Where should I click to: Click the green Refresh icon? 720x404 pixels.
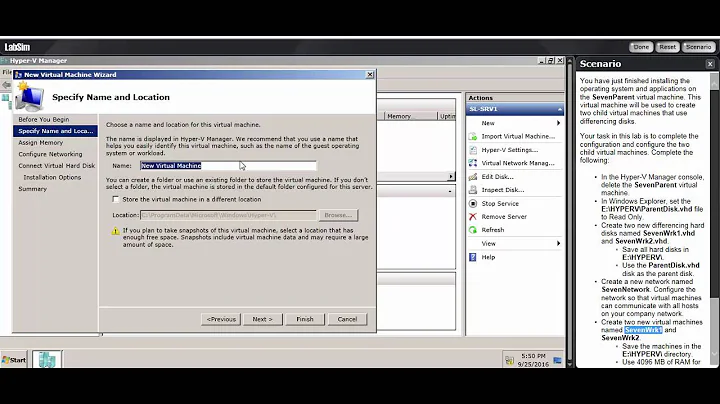pyautogui.click(x=472, y=230)
